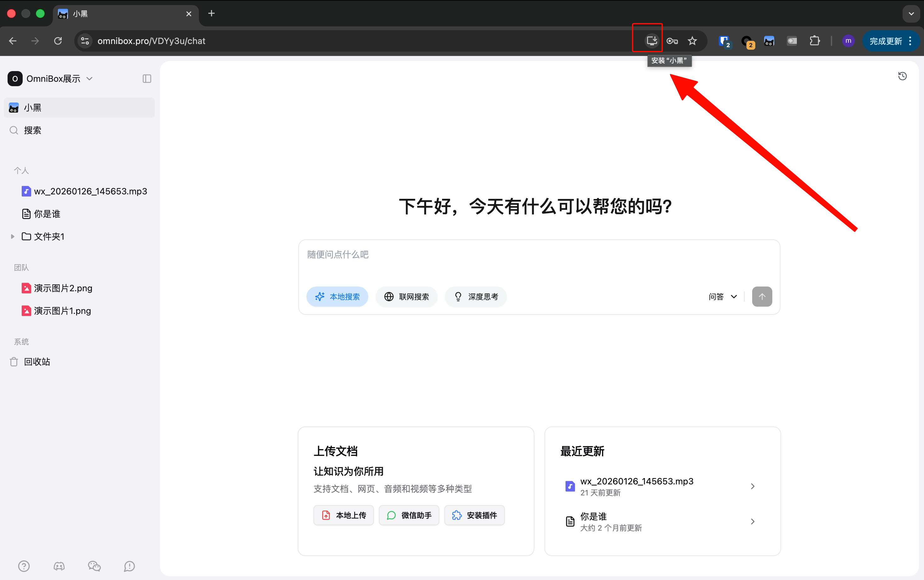Open the 问答 mode dropdown
Screen dimensions: 924x580
pyautogui.click(x=723, y=297)
